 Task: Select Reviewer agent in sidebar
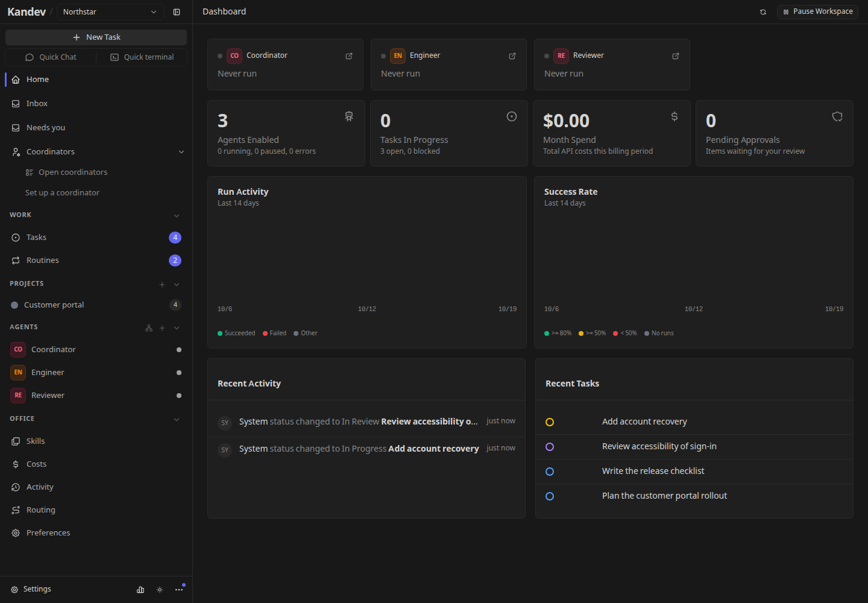click(96, 396)
